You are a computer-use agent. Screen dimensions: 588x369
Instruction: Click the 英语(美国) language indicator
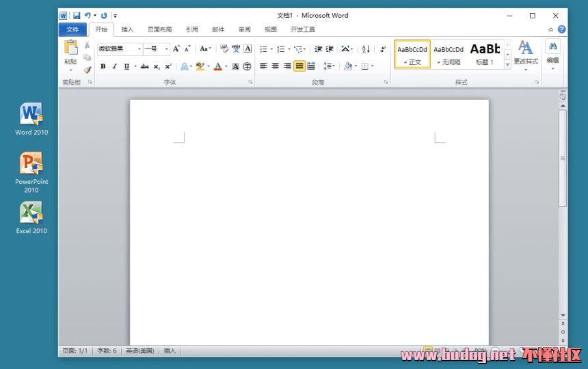[140, 351]
